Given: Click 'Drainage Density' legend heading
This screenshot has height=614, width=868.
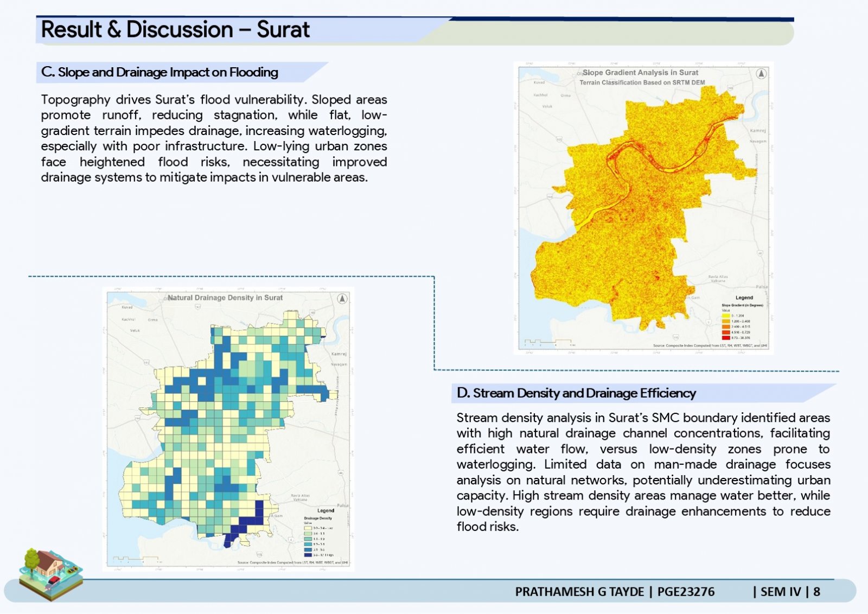Looking at the screenshot, I should (318, 519).
